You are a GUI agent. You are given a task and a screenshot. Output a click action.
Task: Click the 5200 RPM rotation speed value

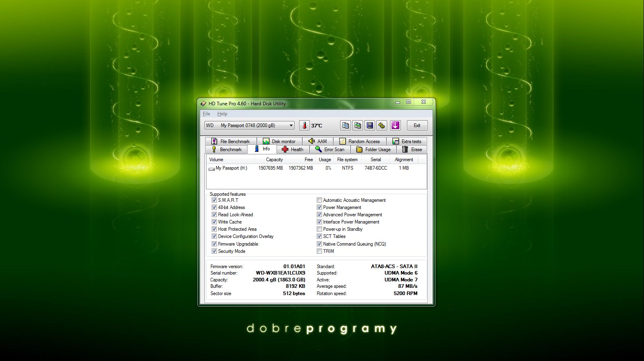pos(405,293)
